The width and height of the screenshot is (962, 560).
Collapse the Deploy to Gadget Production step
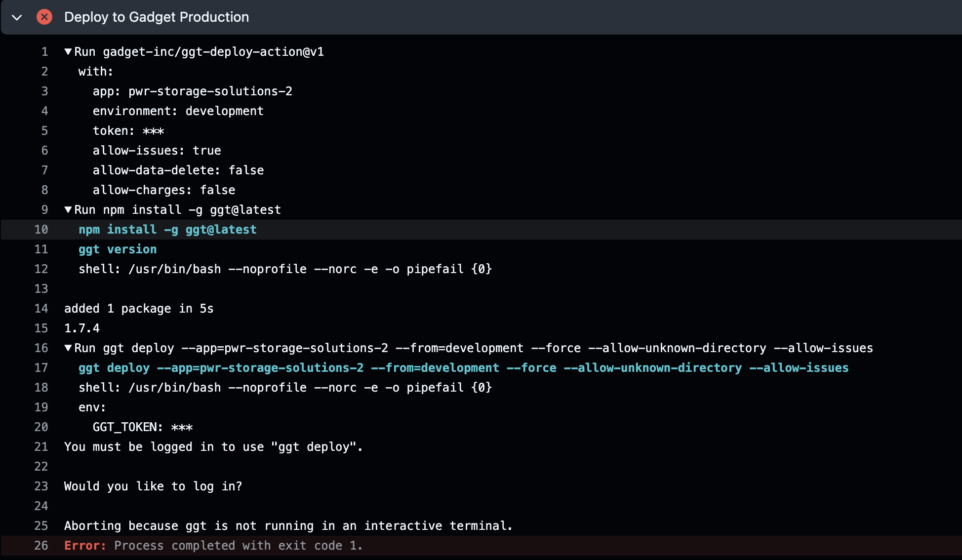(x=17, y=18)
